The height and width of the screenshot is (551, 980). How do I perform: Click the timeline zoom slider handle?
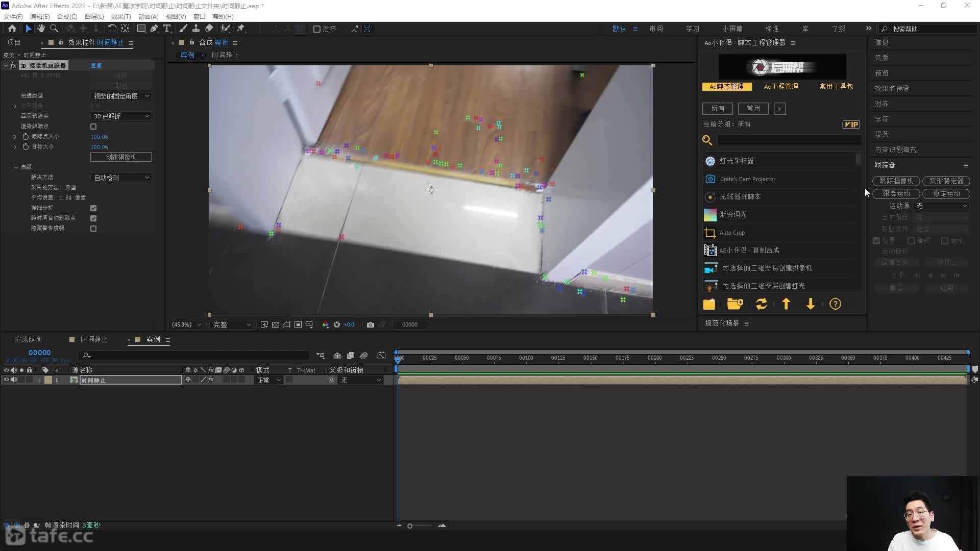pos(410,526)
